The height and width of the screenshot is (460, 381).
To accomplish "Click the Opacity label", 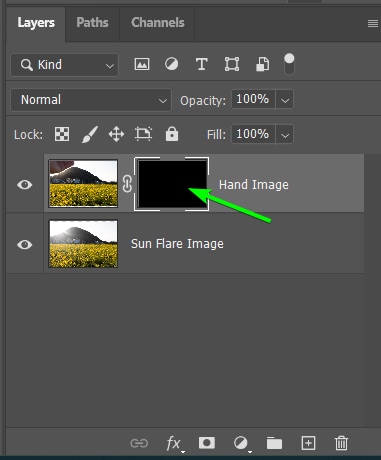I will (x=203, y=100).
